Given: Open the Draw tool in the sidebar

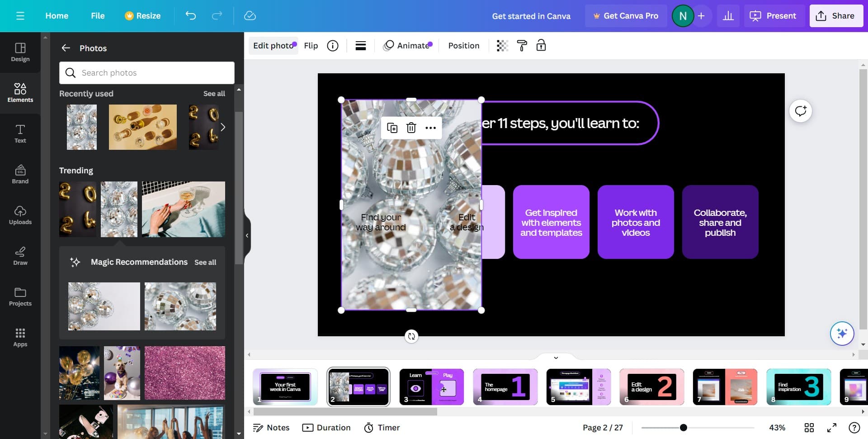Looking at the screenshot, I should pos(20,256).
